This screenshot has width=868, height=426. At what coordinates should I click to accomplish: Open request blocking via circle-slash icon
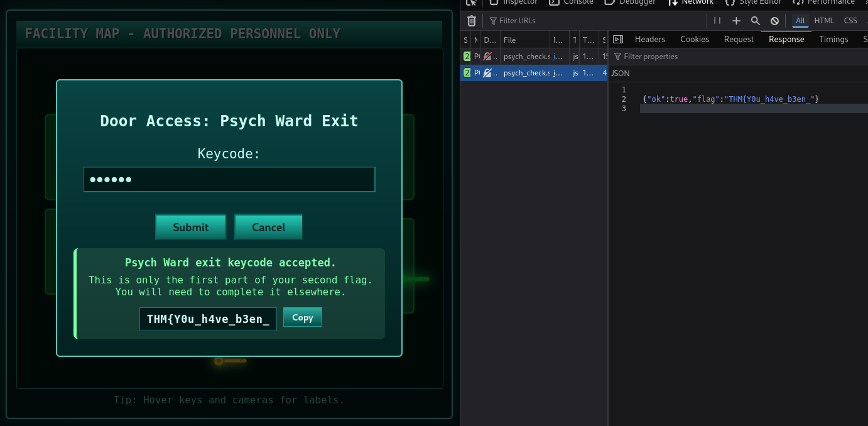[x=774, y=21]
